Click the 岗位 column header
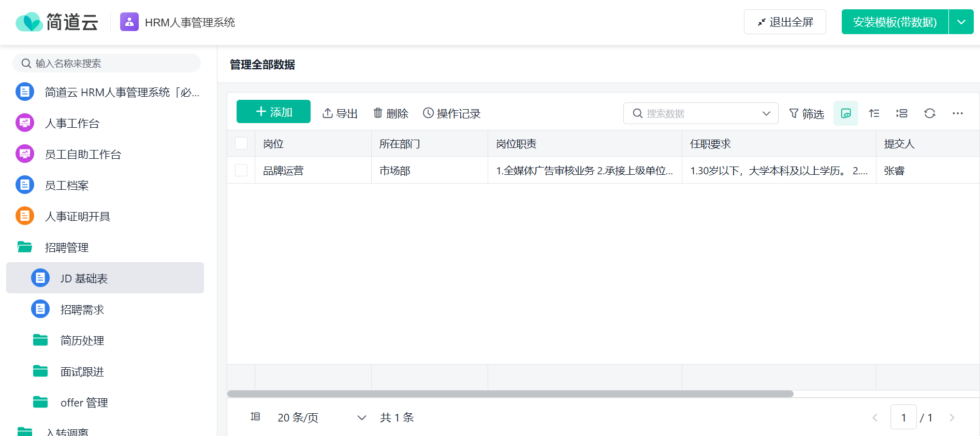 tap(313, 144)
